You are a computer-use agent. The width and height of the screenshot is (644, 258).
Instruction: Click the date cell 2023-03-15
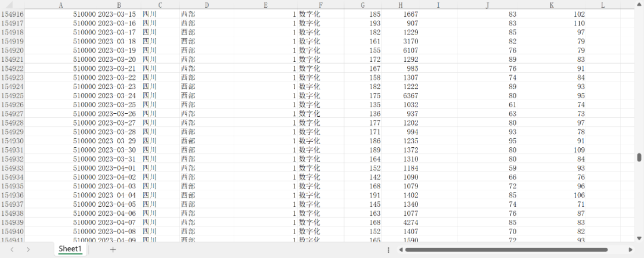pyautogui.click(x=119, y=14)
